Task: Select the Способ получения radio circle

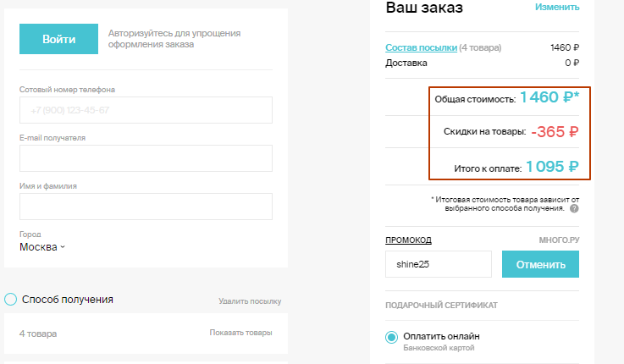Action: point(10,300)
